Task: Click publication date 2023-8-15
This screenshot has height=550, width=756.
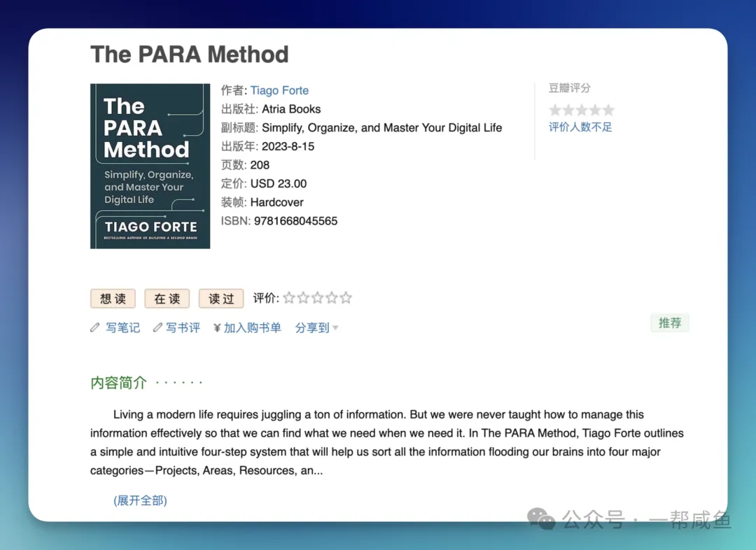Action: click(x=288, y=146)
